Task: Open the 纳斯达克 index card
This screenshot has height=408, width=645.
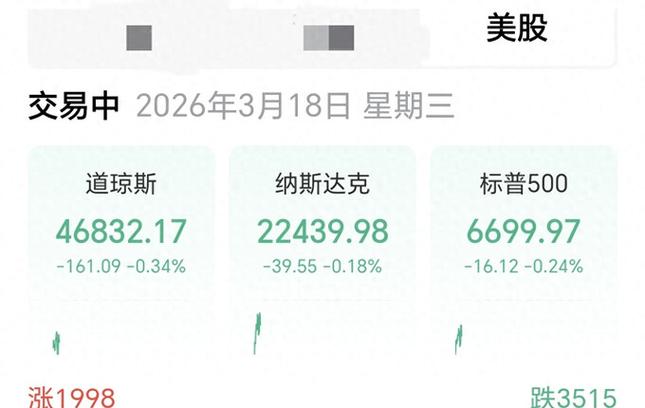Action: (322, 253)
